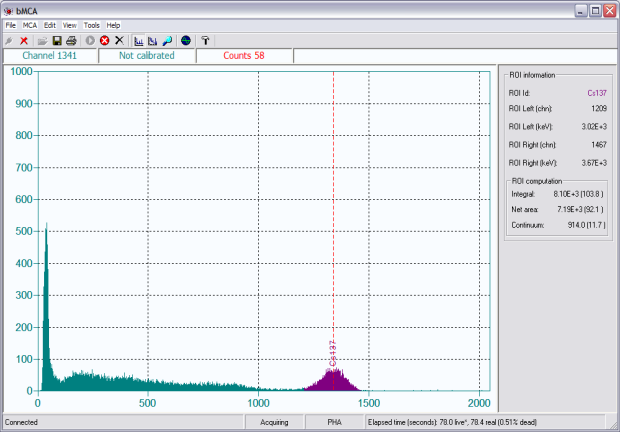The image size is (620, 432).
Task: Click the connect plug icon in toolbar
Action: (9, 41)
